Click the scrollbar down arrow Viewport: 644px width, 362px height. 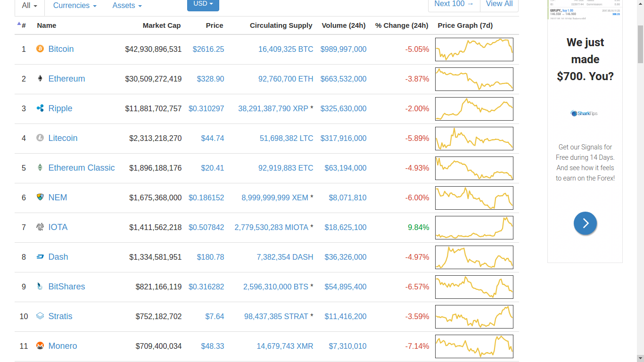pyautogui.click(x=640, y=358)
